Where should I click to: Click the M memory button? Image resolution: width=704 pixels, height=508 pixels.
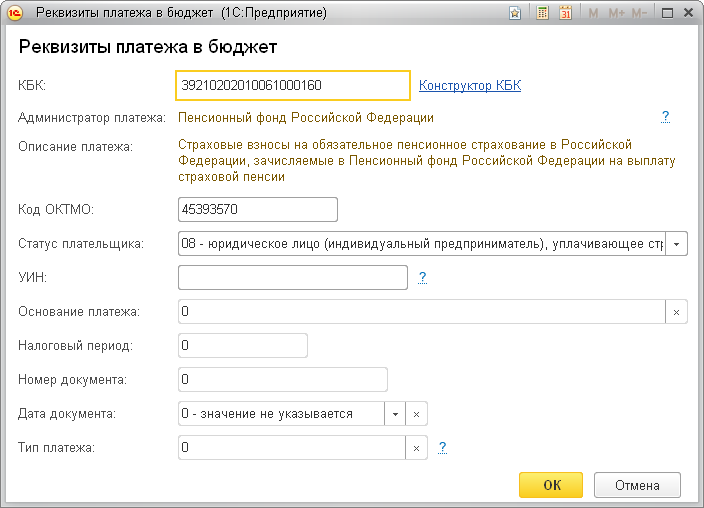point(593,14)
